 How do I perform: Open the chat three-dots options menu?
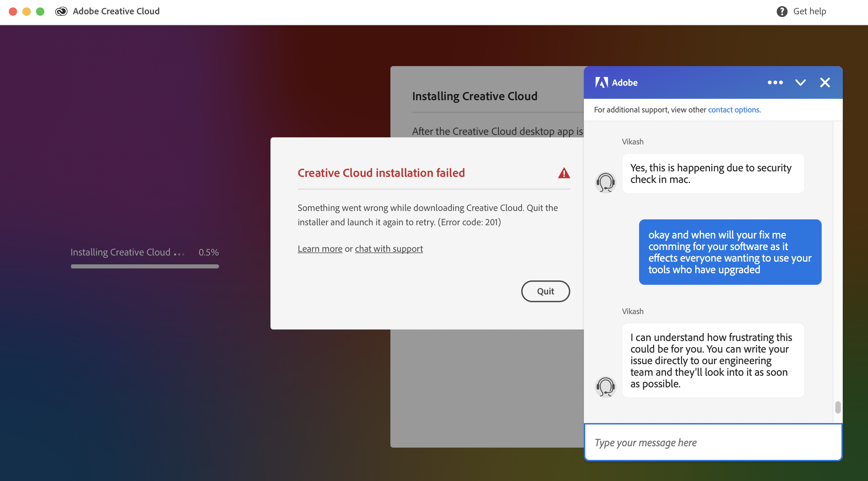coord(775,82)
